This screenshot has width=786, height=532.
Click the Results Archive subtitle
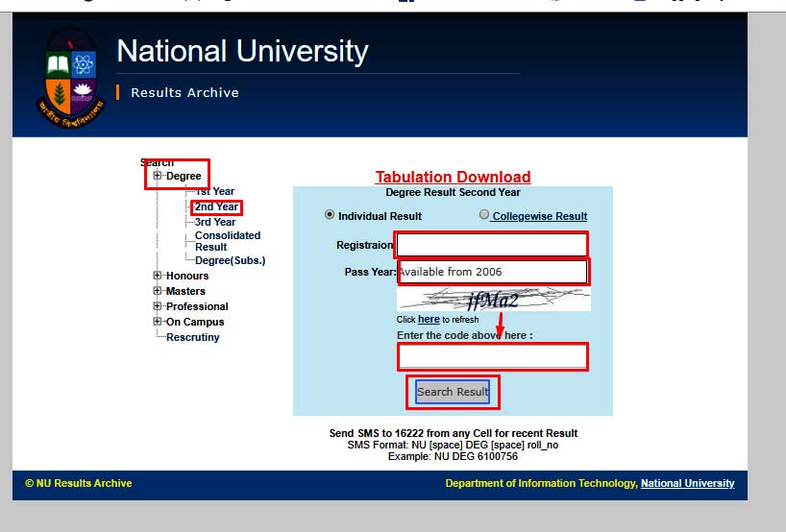(x=185, y=93)
